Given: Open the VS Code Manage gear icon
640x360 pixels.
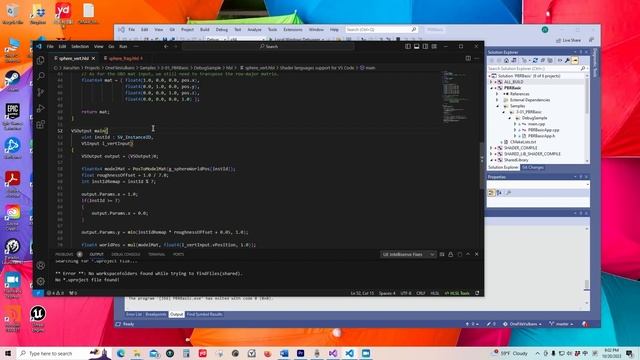Looking at the screenshot, I should tap(40, 281).
